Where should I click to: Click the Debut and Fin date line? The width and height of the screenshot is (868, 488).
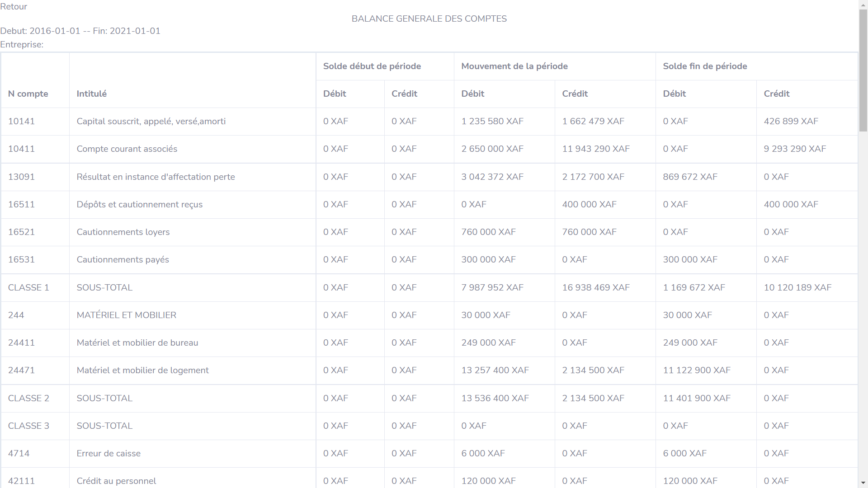click(x=80, y=31)
